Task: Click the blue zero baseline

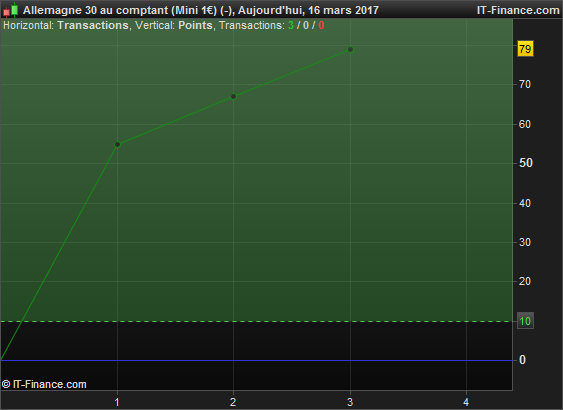Action: click(256, 360)
